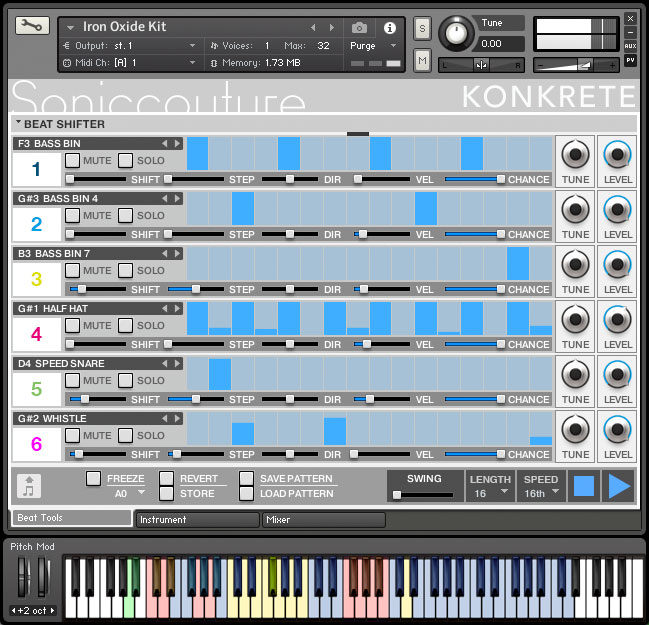The image size is (649, 625).
Task: Mute the instrument with the M button
Action: click(x=422, y=60)
